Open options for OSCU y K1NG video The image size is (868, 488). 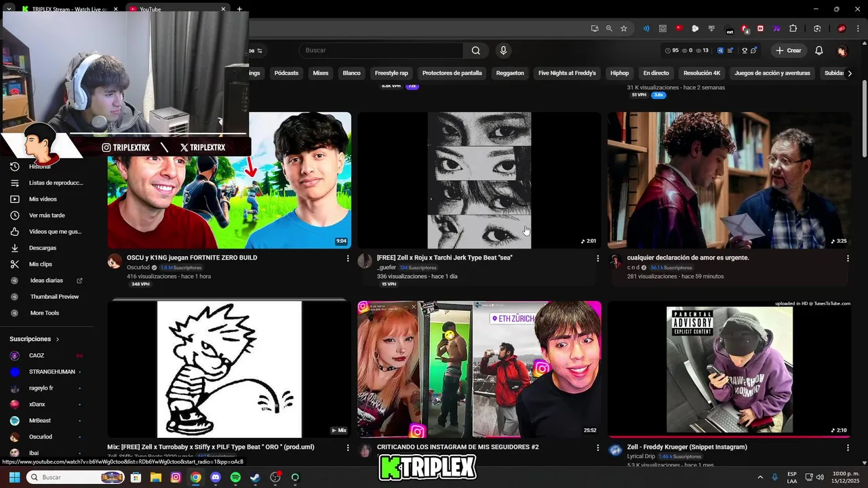[348, 258]
